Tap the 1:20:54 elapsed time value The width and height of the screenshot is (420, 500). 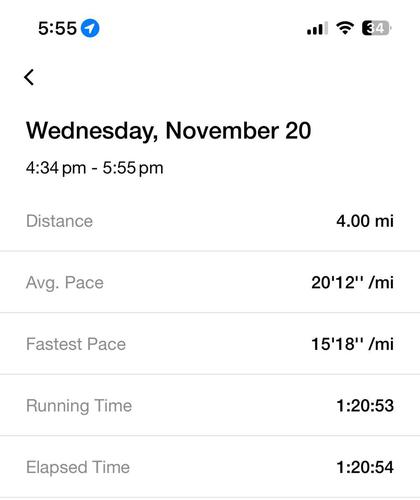(x=365, y=467)
